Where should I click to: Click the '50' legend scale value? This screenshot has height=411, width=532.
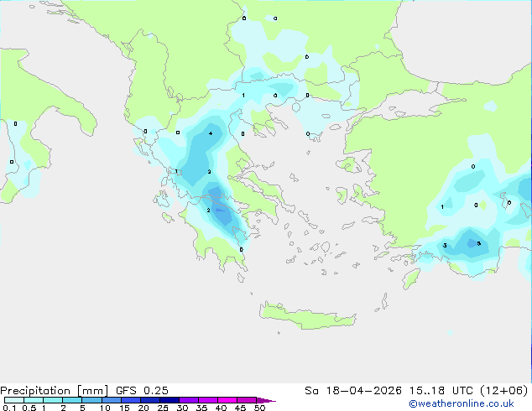point(260,408)
